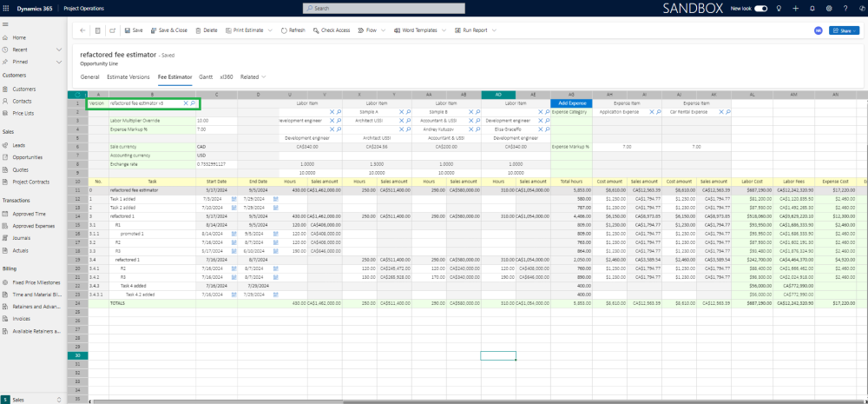Open the lightbulb assistant icon
Screen dimensions: 868x404
778,8
